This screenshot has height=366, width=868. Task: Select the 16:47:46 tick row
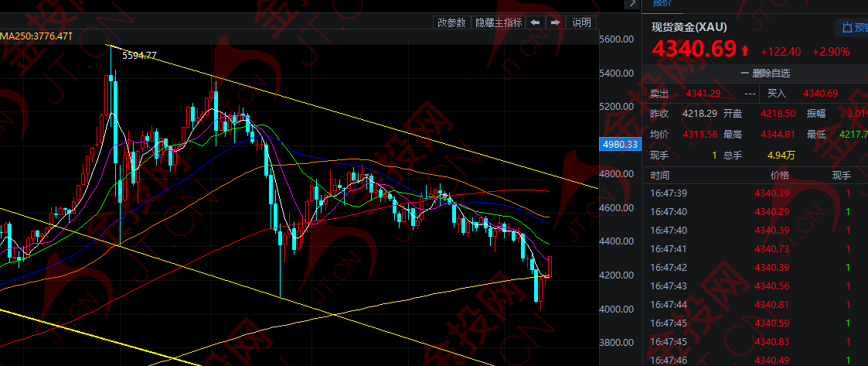pyautogui.click(x=755, y=361)
